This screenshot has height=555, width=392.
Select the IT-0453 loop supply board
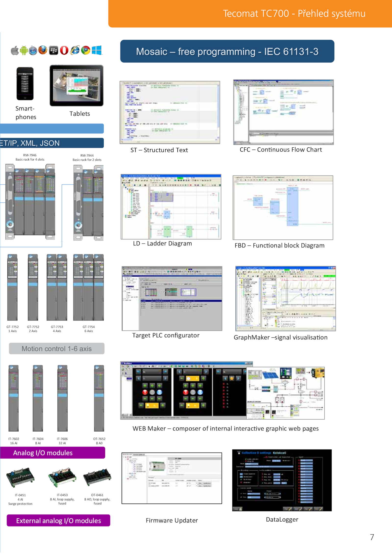coord(62,477)
